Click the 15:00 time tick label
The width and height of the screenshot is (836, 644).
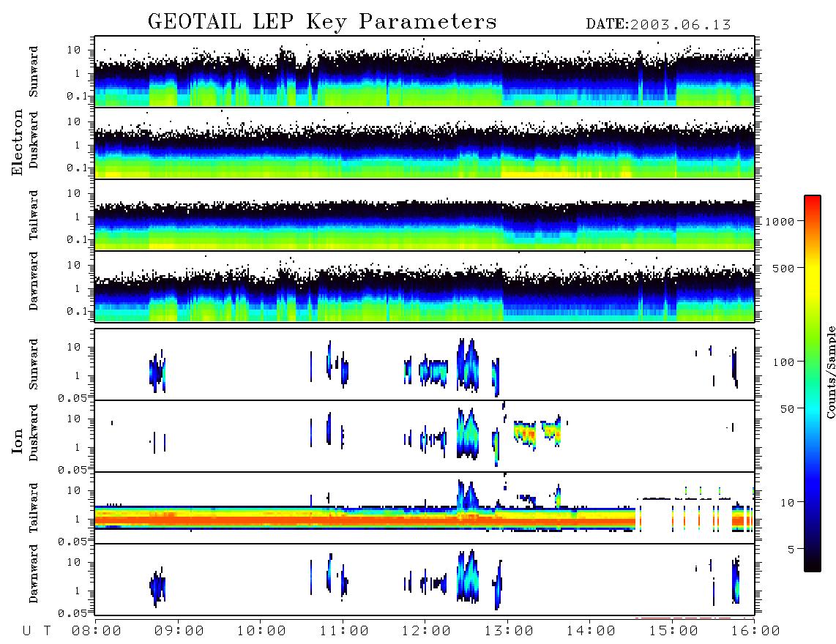click(673, 631)
